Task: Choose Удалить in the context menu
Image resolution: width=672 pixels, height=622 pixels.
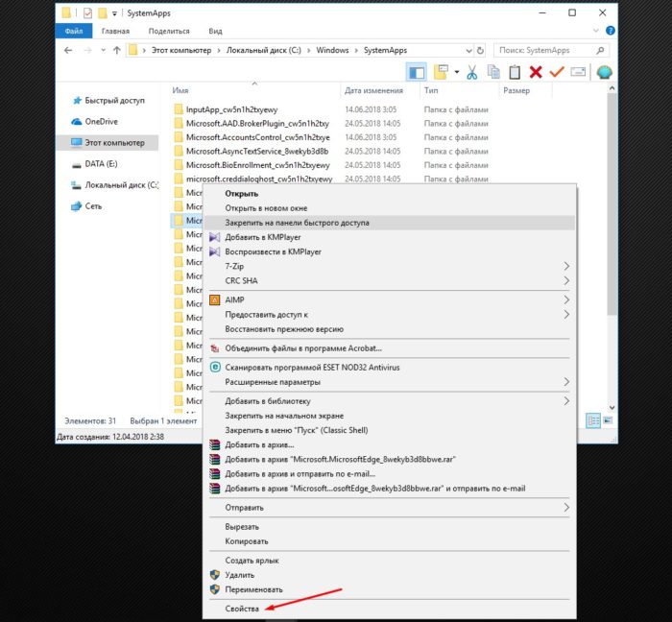Action: point(390,575)
